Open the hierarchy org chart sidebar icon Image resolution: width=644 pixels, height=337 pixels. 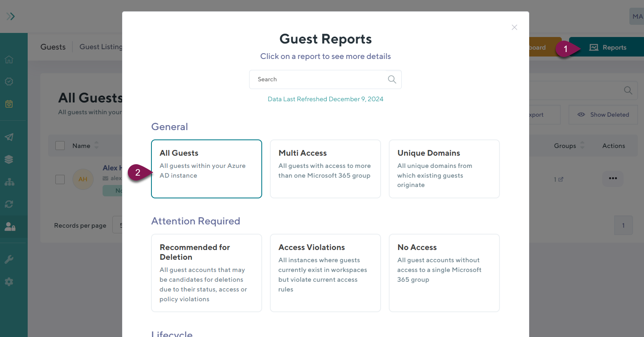point(9,182)
